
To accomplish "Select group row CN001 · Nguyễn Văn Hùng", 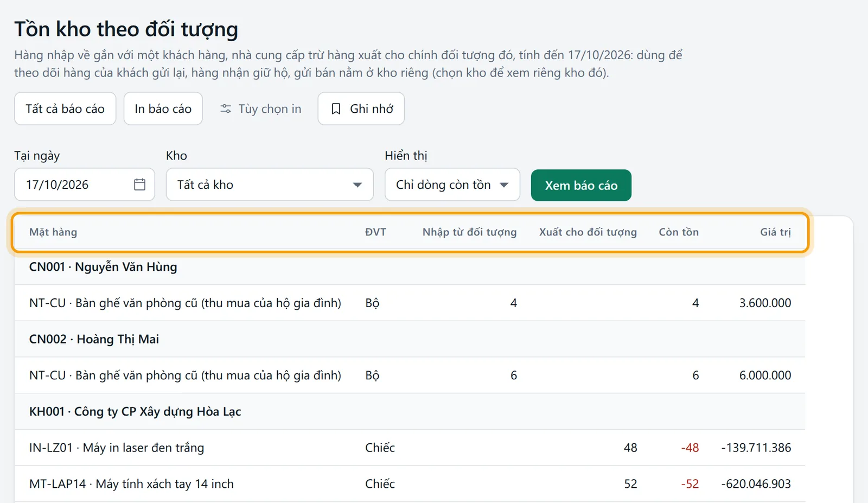I will click(410, 267).
